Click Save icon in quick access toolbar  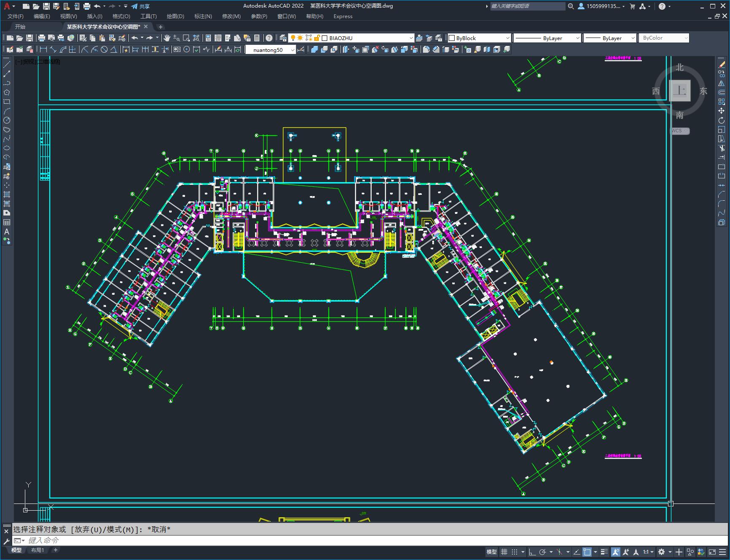tap(46, 6)
